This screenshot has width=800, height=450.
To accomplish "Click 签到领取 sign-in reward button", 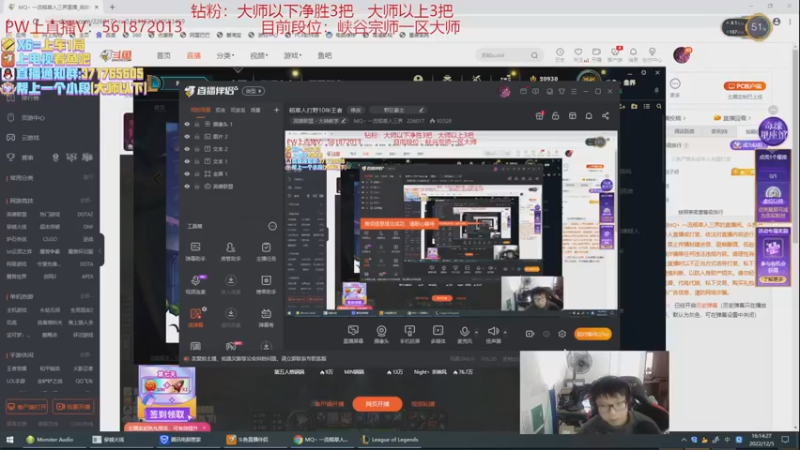I will click(166, 414).
